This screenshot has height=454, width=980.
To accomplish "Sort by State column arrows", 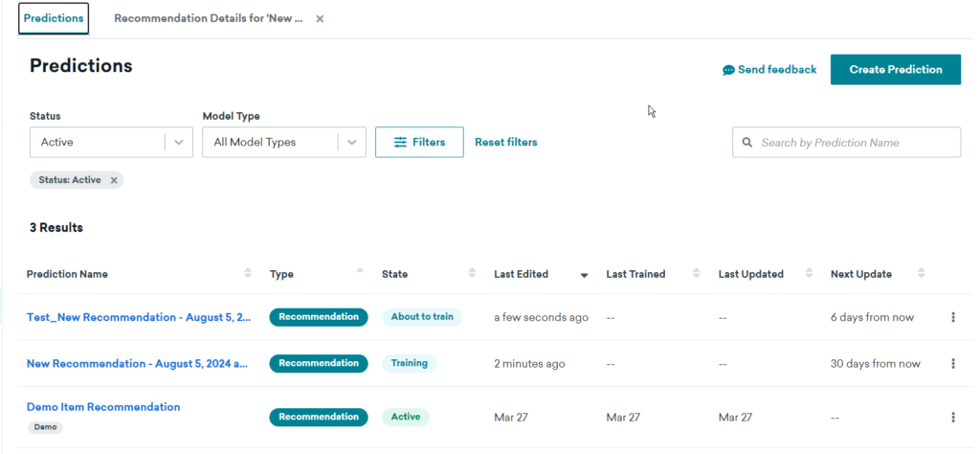I will point(472,273).
